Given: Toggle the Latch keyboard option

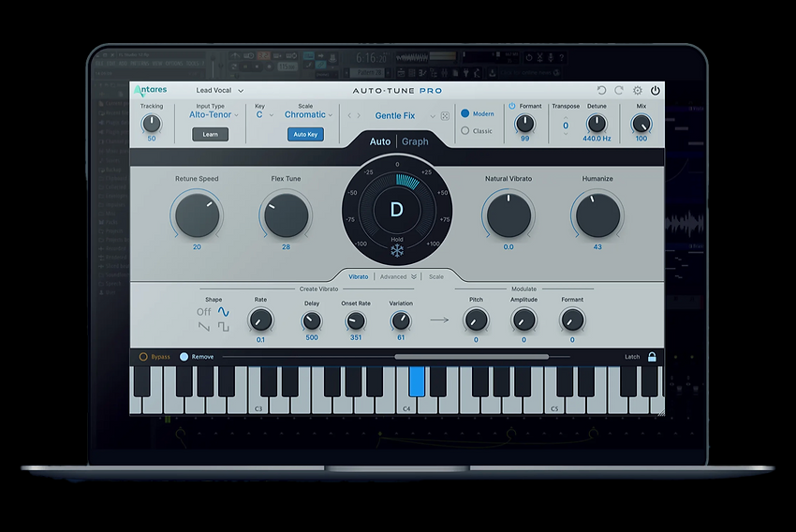Looking at the screenshot, I should 632,357.
